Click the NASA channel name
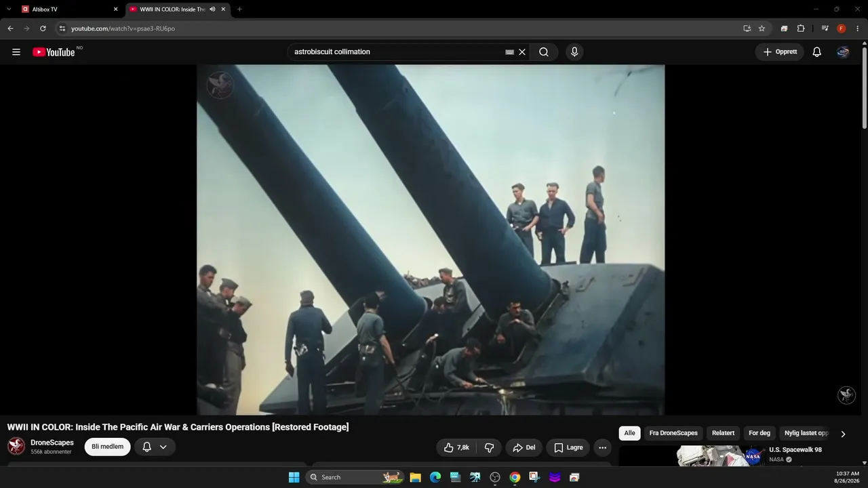This screenshot has height=488, width=868. coord(776,460)
